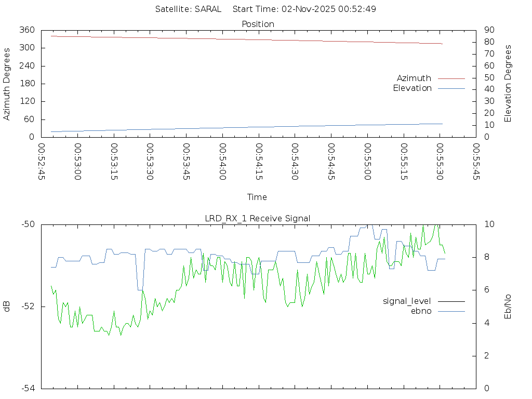The width and height of the screenshot is (532, 399).
Task: Click the Eb/No right axis label
Action: click(508, 307)
